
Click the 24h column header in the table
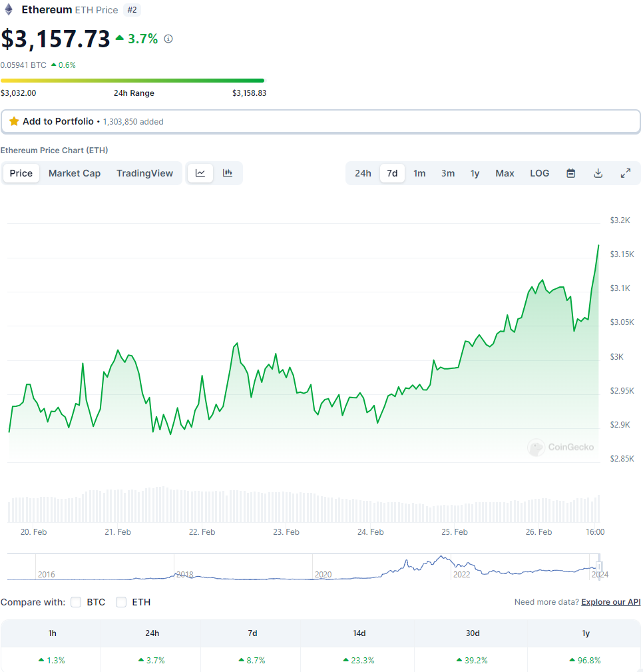(x=152, y=633)
